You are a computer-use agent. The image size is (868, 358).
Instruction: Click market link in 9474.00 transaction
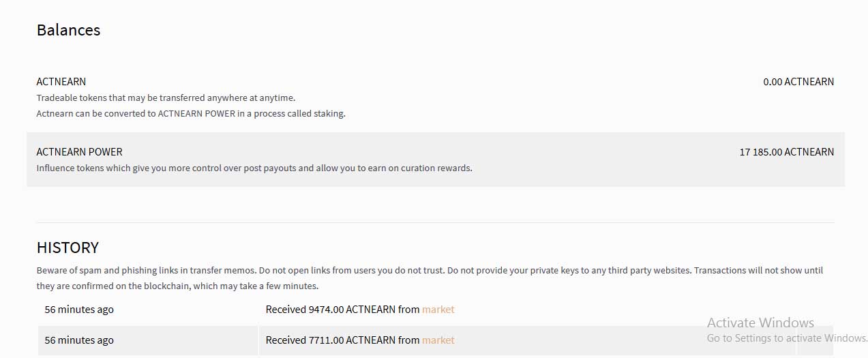tap(438, 310)
